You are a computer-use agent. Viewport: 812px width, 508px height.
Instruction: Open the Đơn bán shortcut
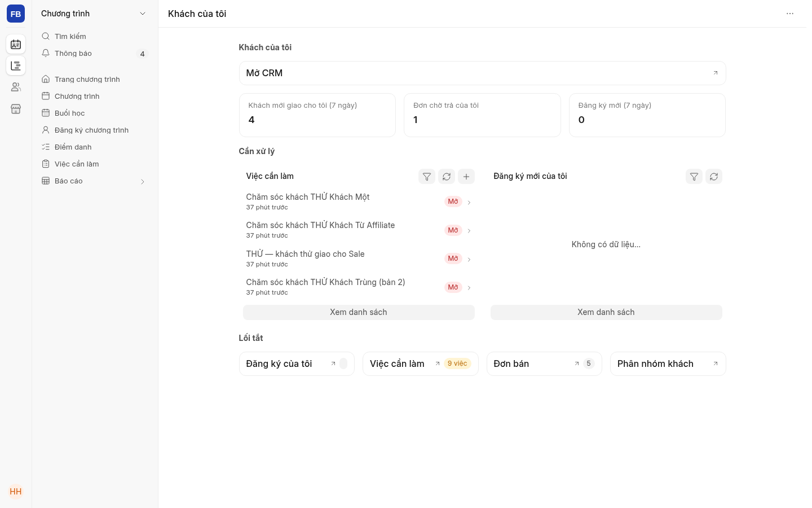click(544, 364)
